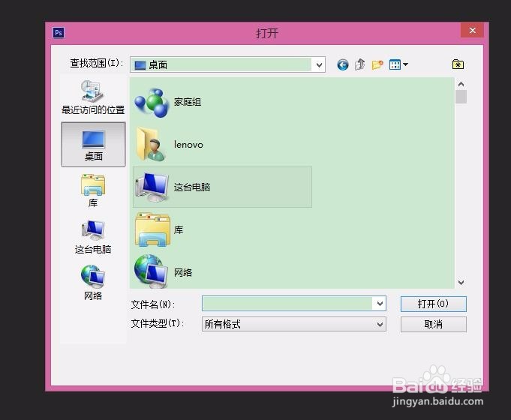The image size is (511, 420).
Task: Click the 家庭组 label text
Action: coord(188,102)
